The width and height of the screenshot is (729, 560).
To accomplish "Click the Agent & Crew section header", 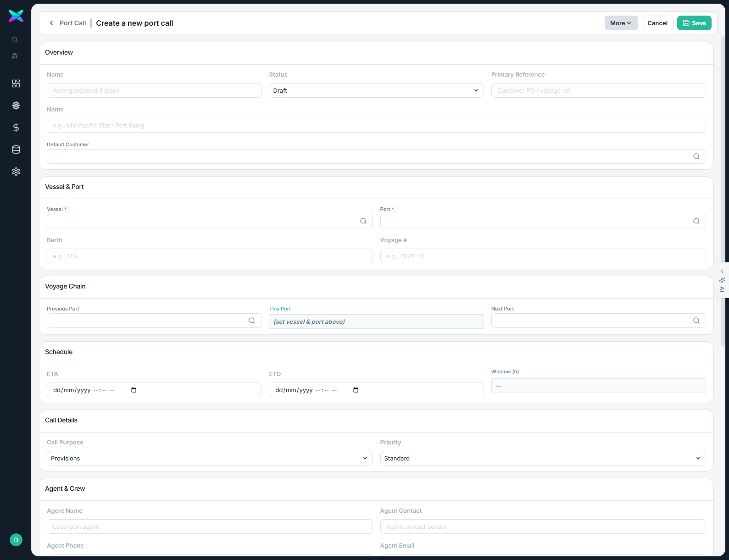I will pyautogui.click(x=65, y=488).
